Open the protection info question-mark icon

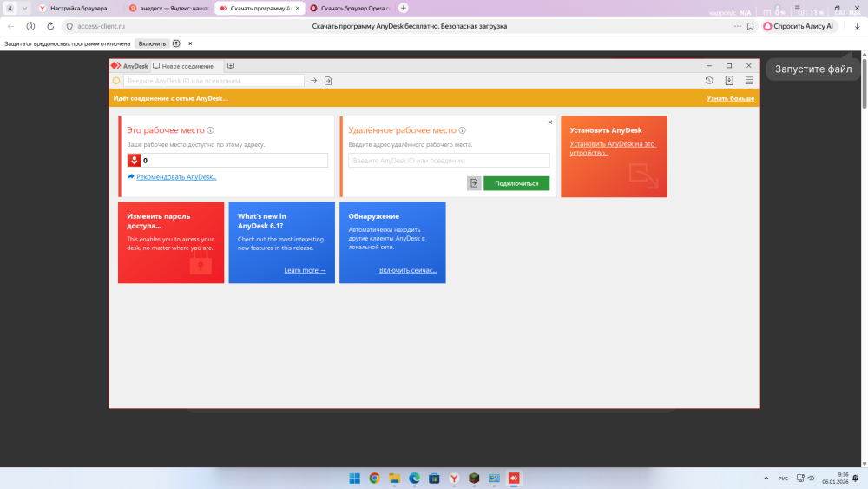[176, 43]
